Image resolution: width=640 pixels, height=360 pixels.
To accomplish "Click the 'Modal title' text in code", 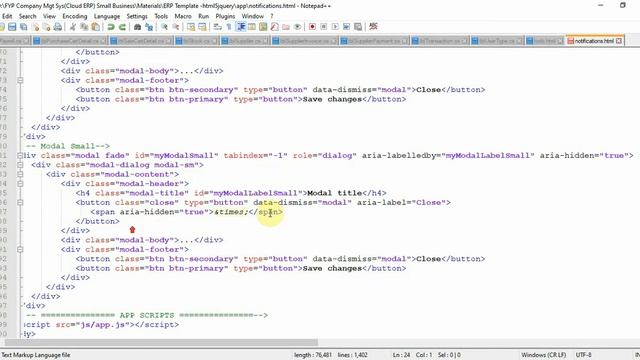I will pyautogui.click(x=334, y=193).
